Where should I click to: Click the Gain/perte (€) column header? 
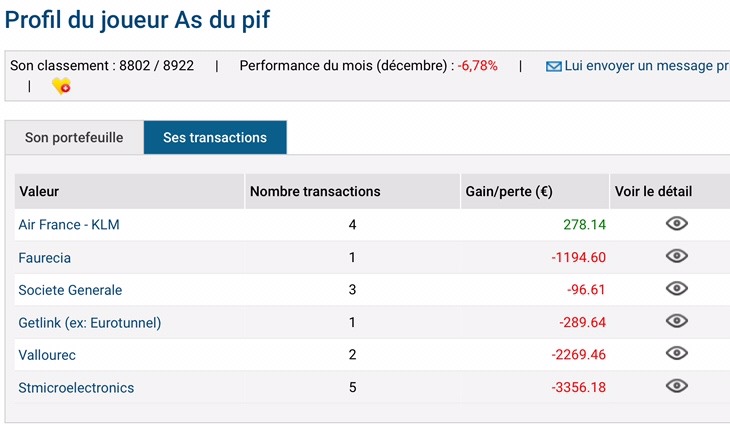[x=509, y=191]
